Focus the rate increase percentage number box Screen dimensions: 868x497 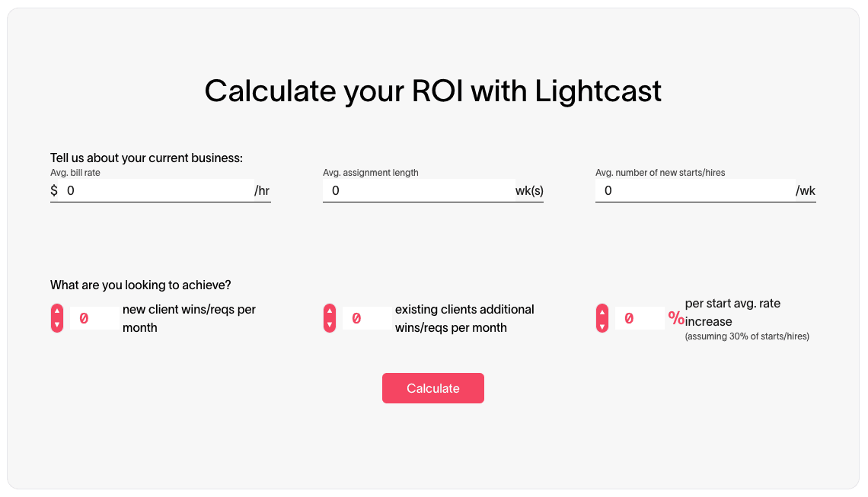[640, 318]
